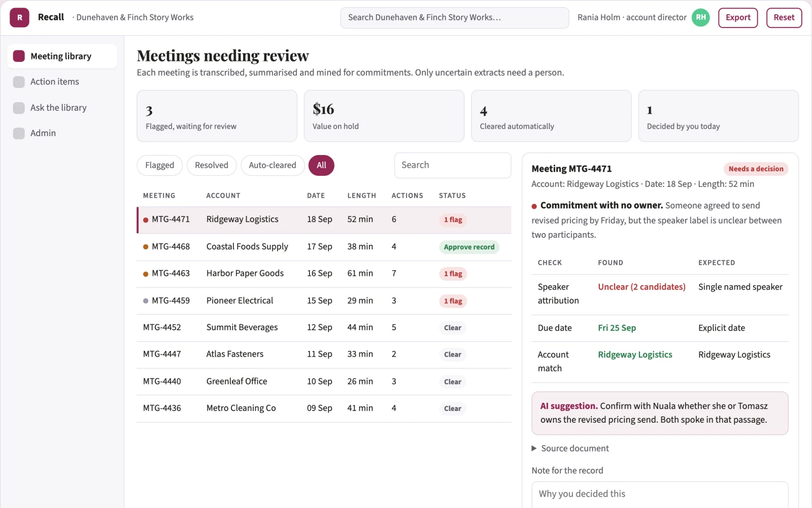812x508 pixels.
Task: Click the Decided by you today card
Action: point(718,116)
